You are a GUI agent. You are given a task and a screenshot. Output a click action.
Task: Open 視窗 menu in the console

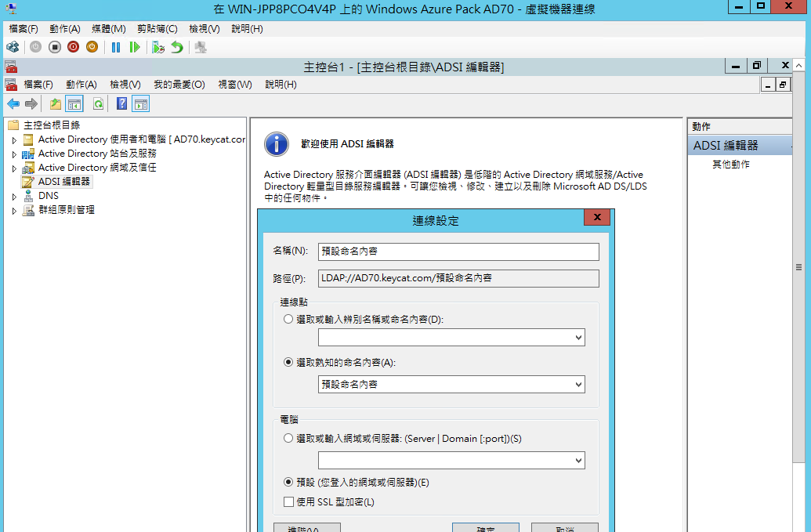[235, 85]
